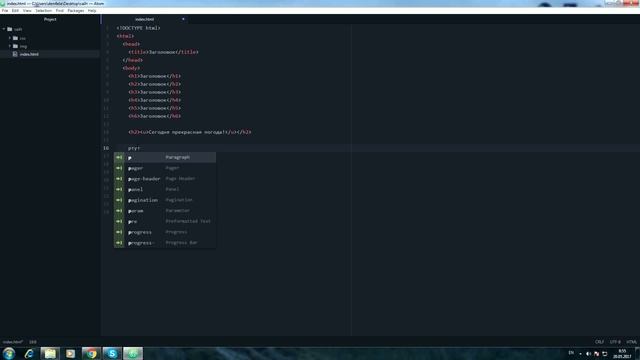Click the css folder icon
Image resolution: width=640 pixels, height=360 pixels.
[x=16, y=38]
